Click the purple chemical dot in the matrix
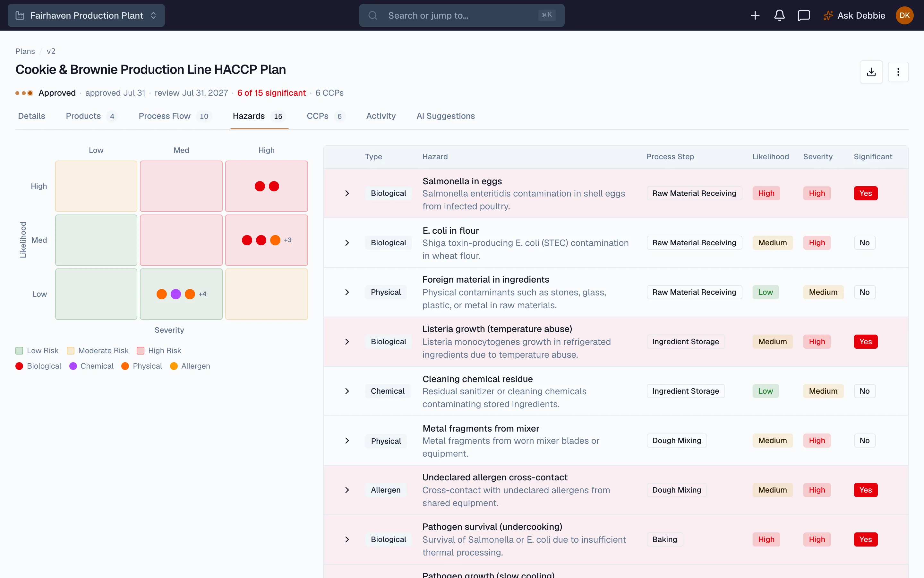This screenshot has height=578, width=924. coord(175,294)
